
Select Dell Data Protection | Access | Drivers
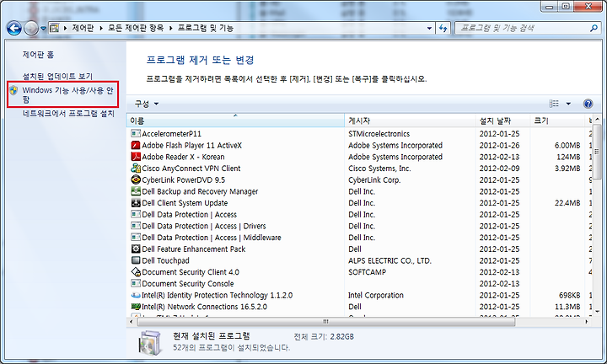click(204, 226)
